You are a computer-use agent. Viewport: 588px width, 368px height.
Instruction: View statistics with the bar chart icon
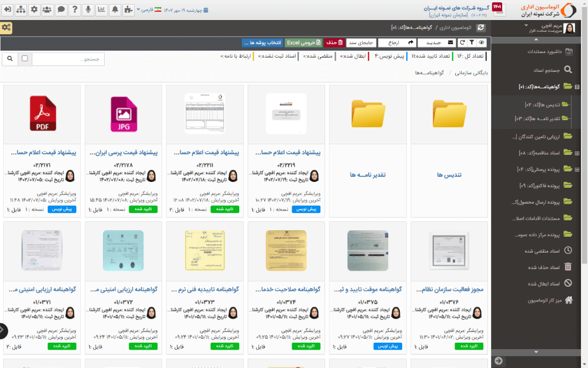coord(101,9)
